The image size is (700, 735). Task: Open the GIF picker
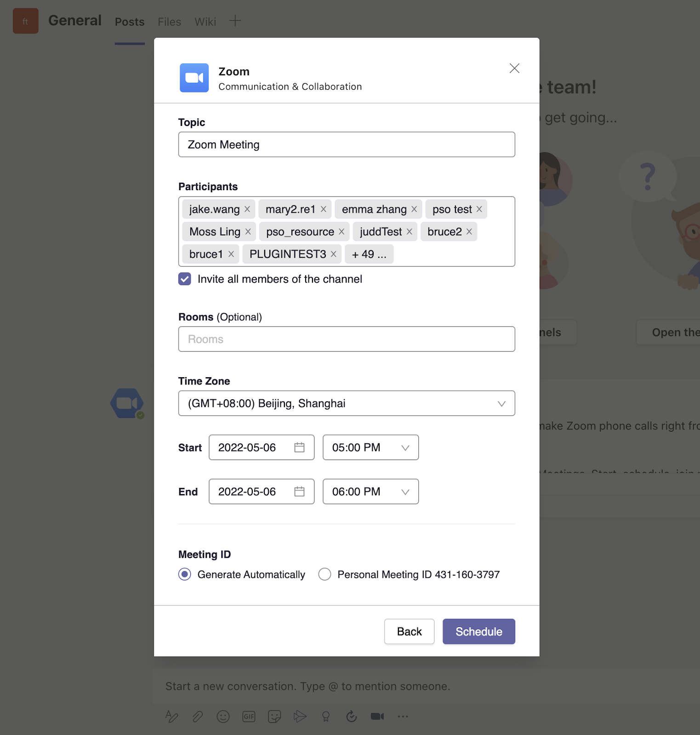click(x=249, y=716)
